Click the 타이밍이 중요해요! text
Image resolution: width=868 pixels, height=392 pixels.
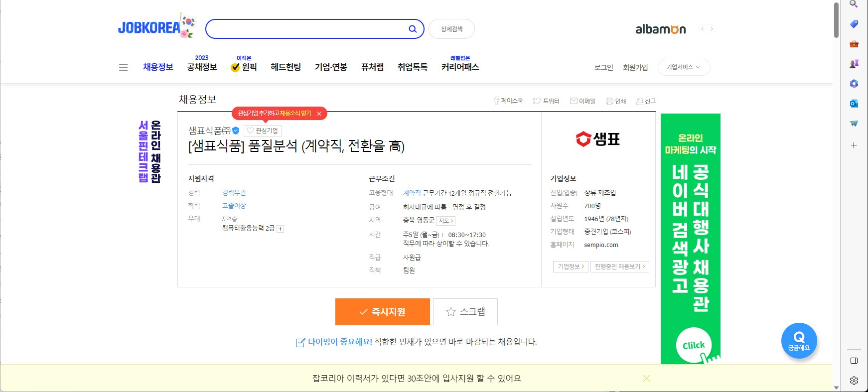coord(340,342)
